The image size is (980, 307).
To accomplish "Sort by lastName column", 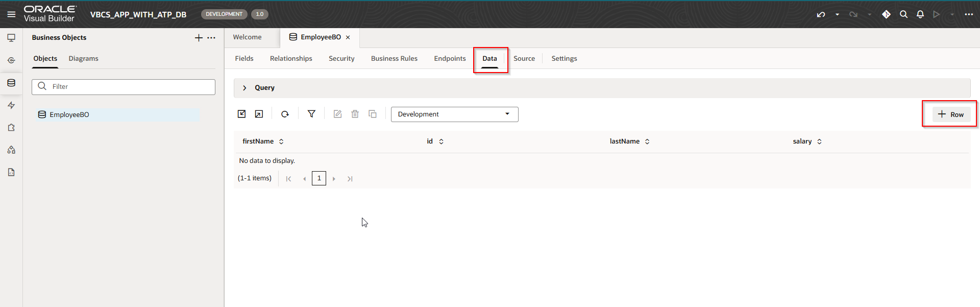I will tap(647, 141).
